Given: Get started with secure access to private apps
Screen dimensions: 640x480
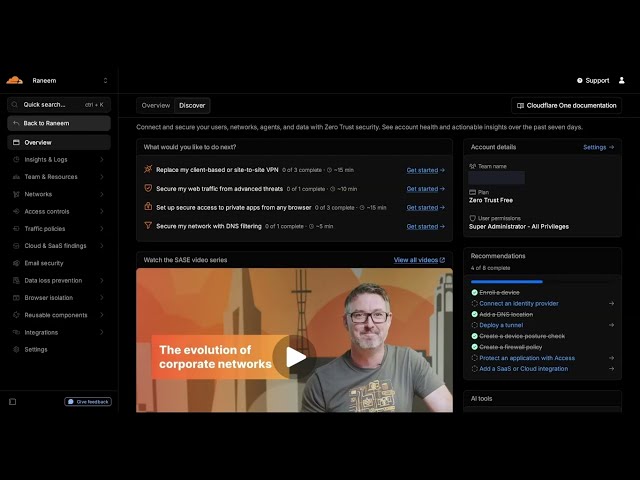Looking at the screenshot, I should [426, 208].
